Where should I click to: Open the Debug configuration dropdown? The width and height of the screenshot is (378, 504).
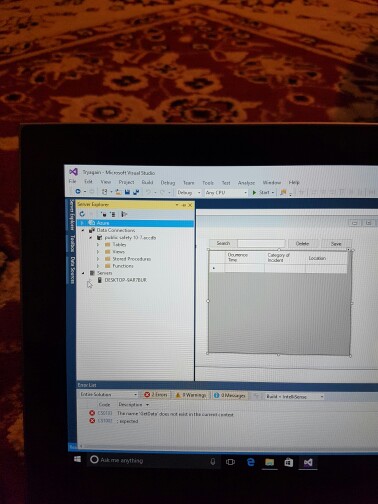coord(188,192)
